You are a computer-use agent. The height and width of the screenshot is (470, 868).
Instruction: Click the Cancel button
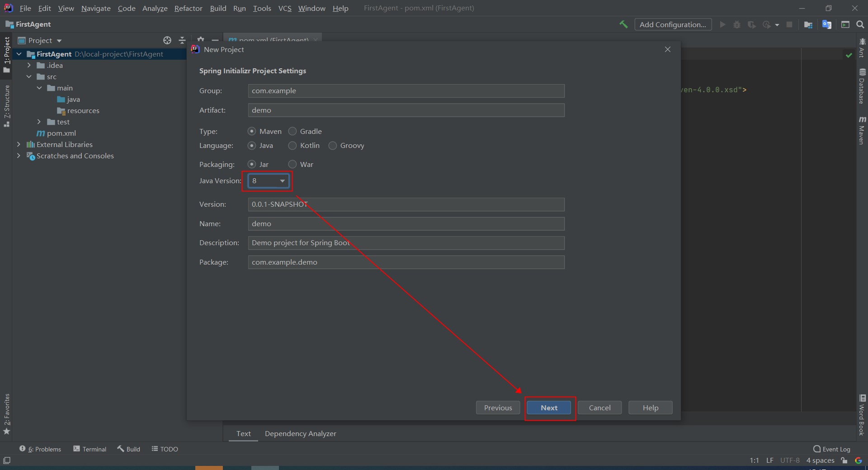point(599,408)
